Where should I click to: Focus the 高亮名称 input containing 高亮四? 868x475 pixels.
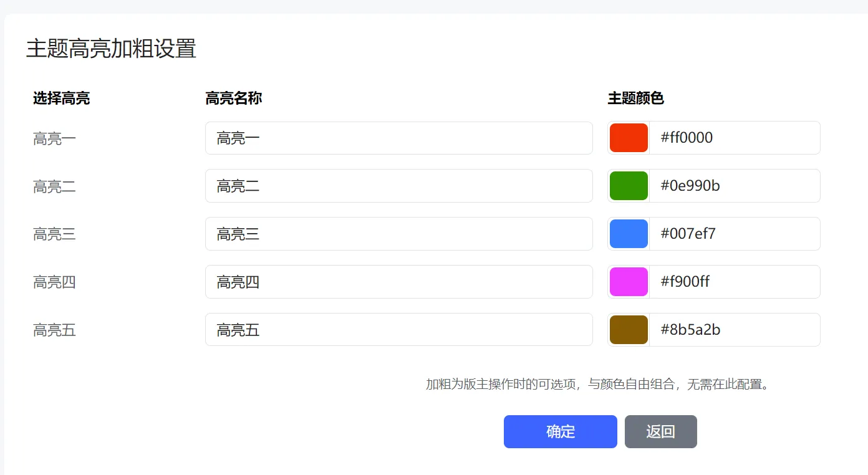click(x=399, y=282)
